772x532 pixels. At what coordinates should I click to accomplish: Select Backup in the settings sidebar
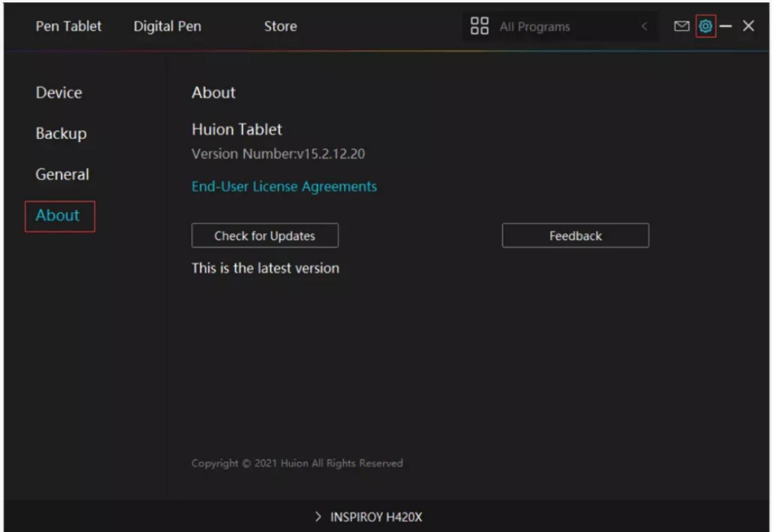click(61, 133)
